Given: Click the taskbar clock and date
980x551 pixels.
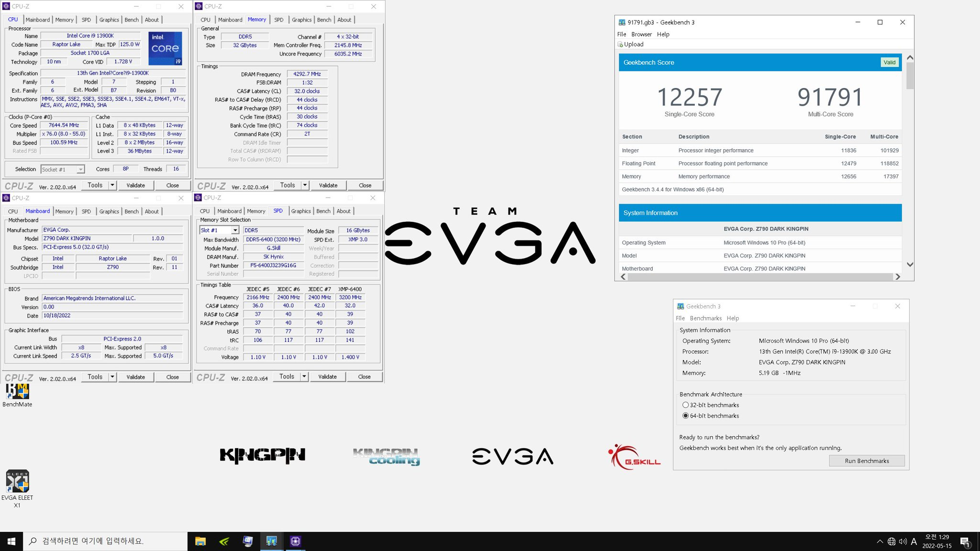Looking at the screenshot, I should 937,541.
